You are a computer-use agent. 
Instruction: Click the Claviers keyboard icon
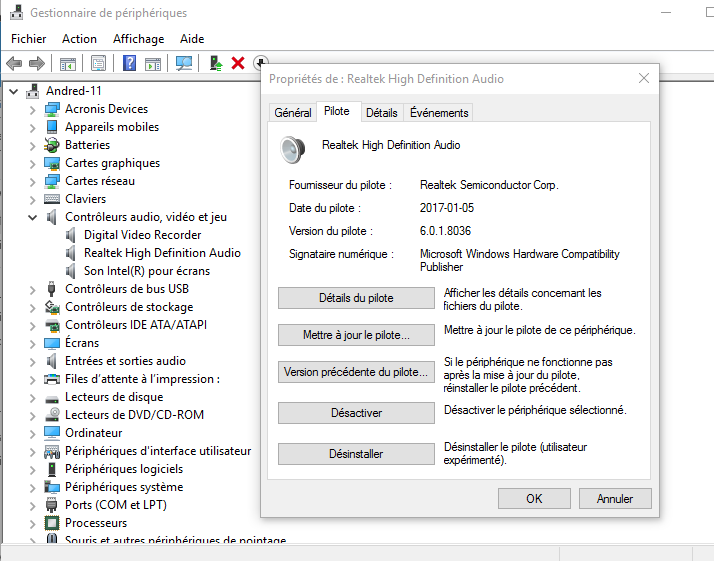[52, 199]
